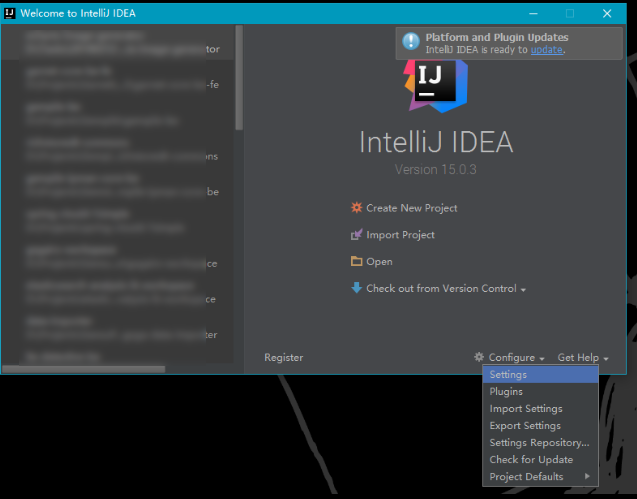Choose Import Settings menu item
Screen dimensions: 637x499
click(x=540, y=408)
